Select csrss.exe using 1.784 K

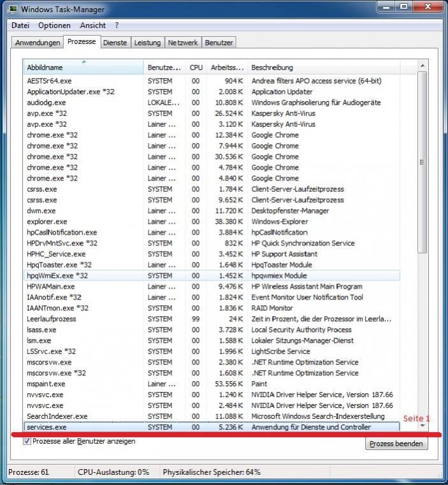pos(212,189)
